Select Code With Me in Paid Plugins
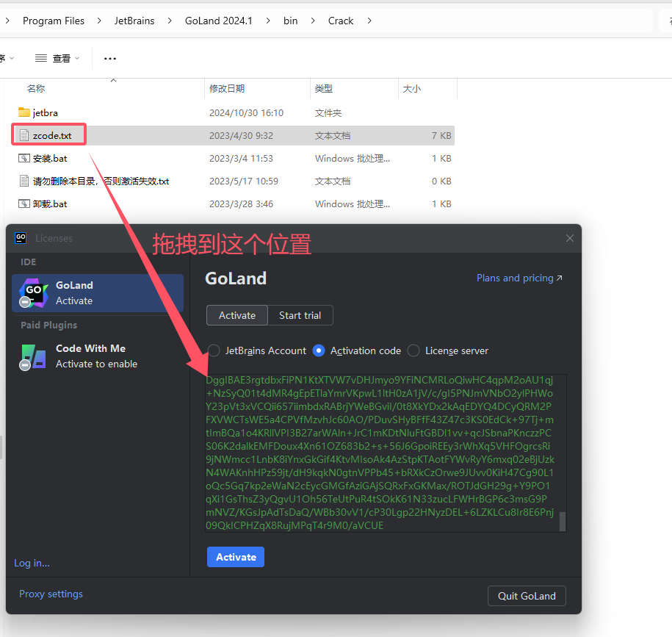The height and width of the screenshot is (637, 672). (x=98, y=356)
